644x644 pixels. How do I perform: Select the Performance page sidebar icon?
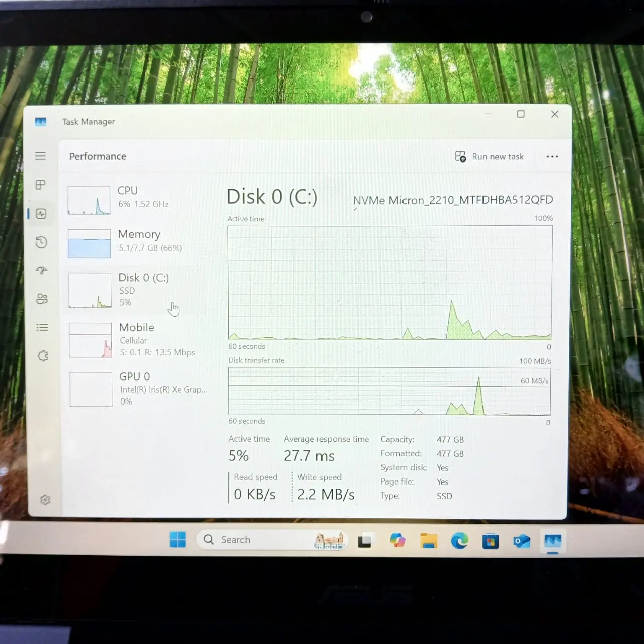(41, 214)
